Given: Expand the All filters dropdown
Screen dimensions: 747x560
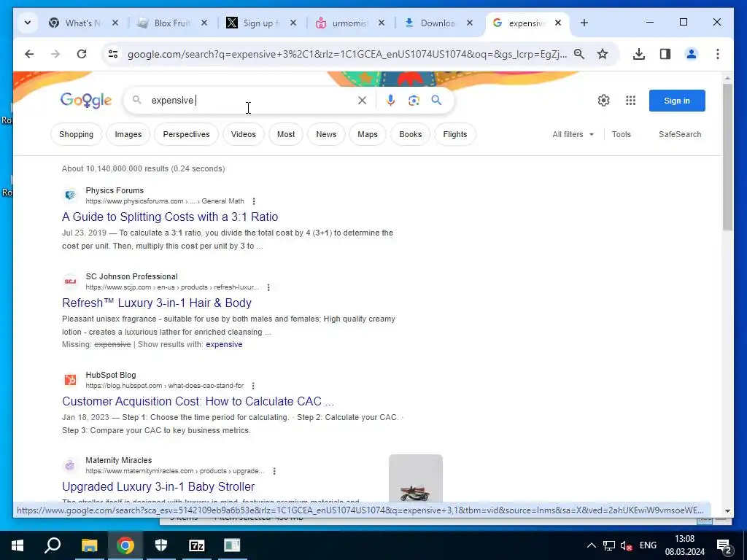Looking at the screenshot, I should 573,134.
